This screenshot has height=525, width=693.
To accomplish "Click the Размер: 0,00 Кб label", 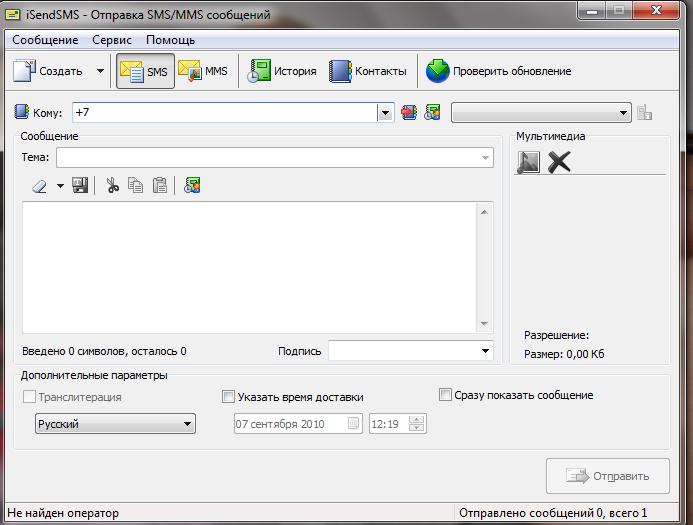I will pos(564,354).
